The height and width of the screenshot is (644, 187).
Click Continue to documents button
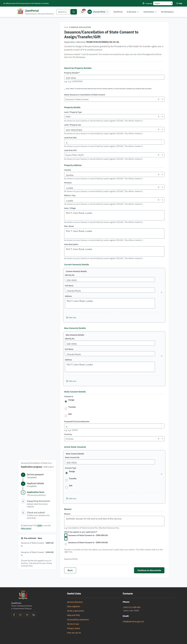coord(149,570)
